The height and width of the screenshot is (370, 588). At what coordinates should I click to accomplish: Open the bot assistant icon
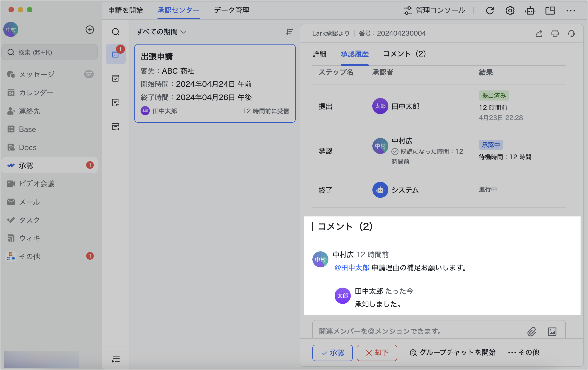tap(530, 10)
